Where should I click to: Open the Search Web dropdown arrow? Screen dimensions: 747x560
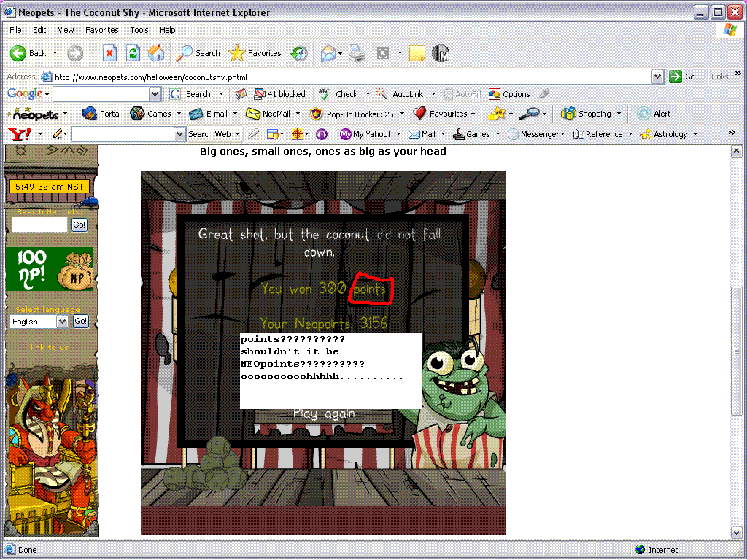click(237, 134)
